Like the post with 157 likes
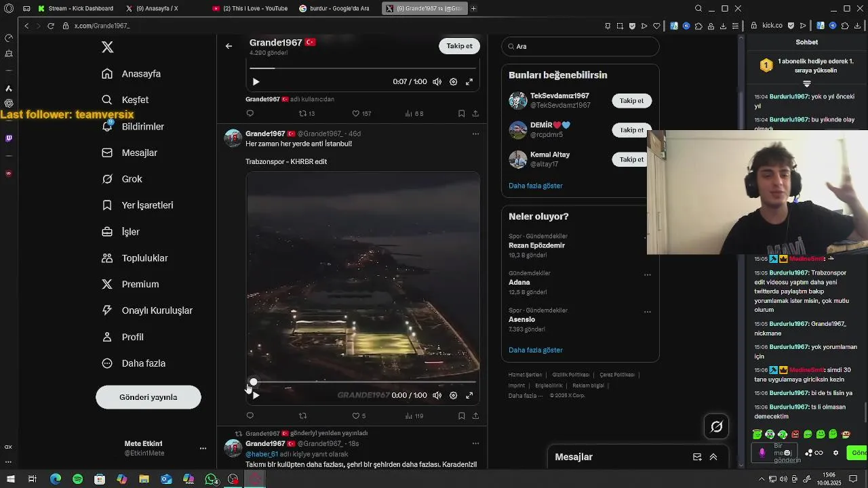 pos(361,113)
